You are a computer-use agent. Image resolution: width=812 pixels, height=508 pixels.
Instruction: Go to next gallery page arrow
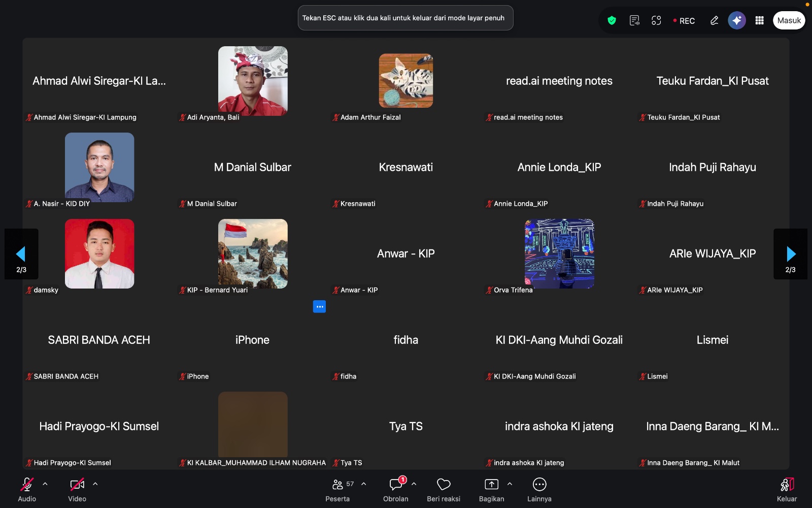pyautogui.click(x=790, y=254)
